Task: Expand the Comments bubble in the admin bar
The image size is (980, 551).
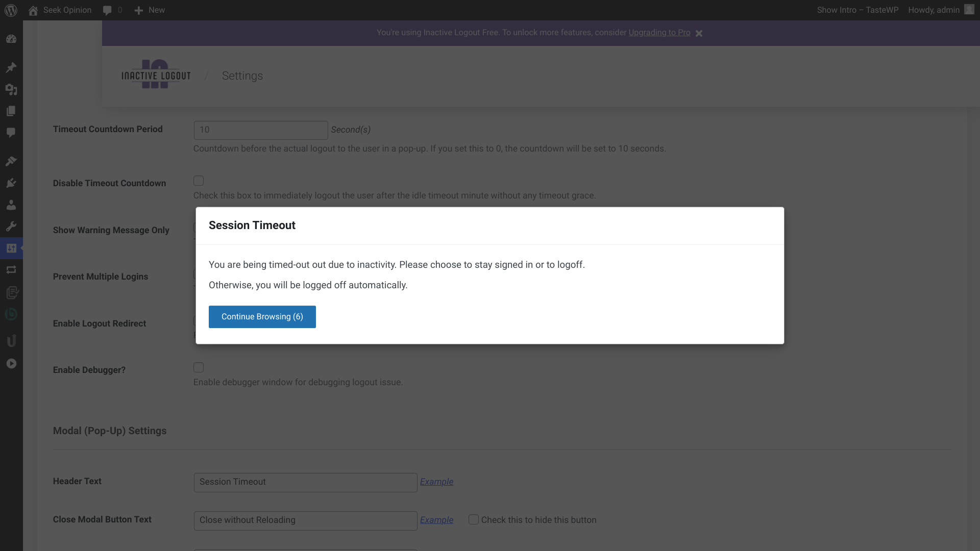Action: (112, 10)
